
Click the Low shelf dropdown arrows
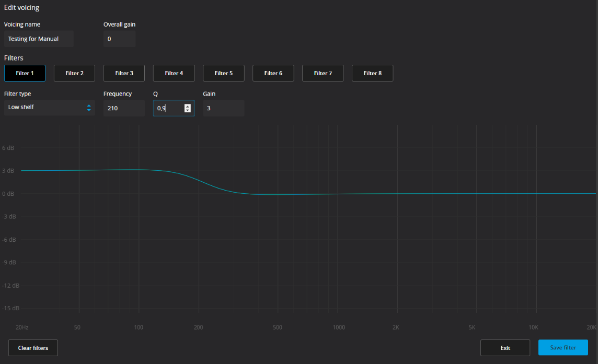pyautogui.click(x=89, y=108)
